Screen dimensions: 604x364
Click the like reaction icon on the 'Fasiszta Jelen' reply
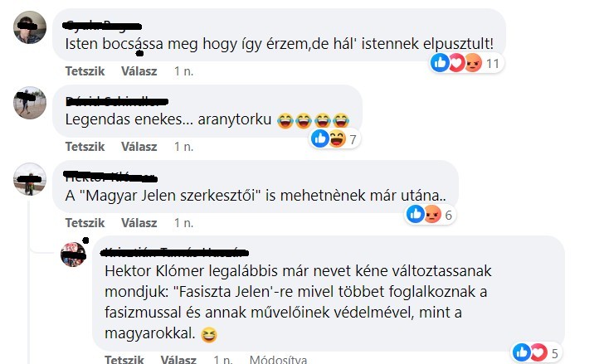click(522, 352)
